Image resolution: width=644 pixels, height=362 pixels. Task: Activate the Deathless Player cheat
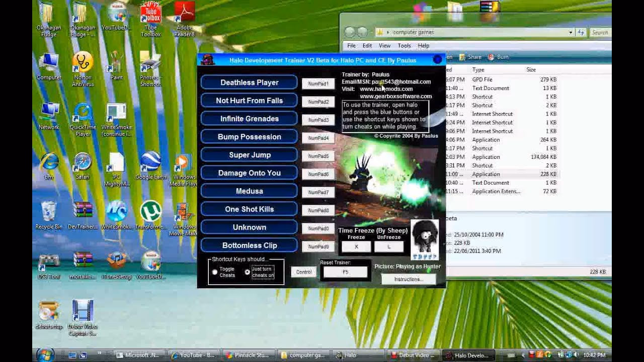coord(250,82)
